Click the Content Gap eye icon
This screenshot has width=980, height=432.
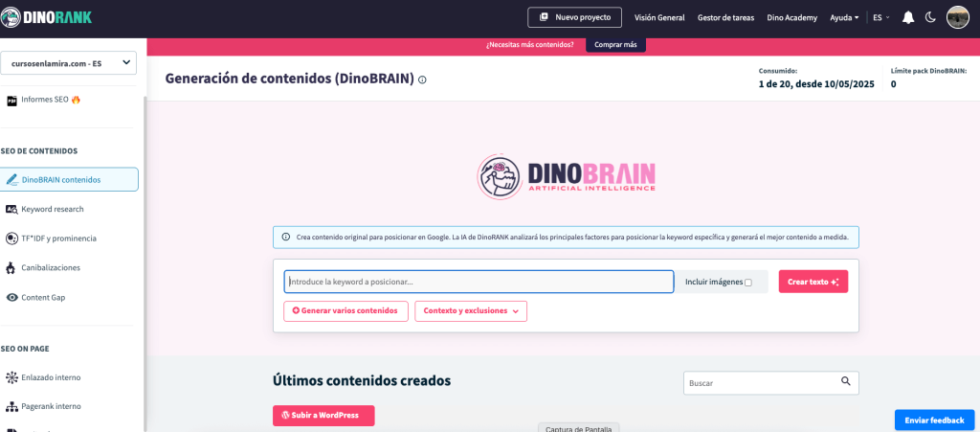point(11,298)
